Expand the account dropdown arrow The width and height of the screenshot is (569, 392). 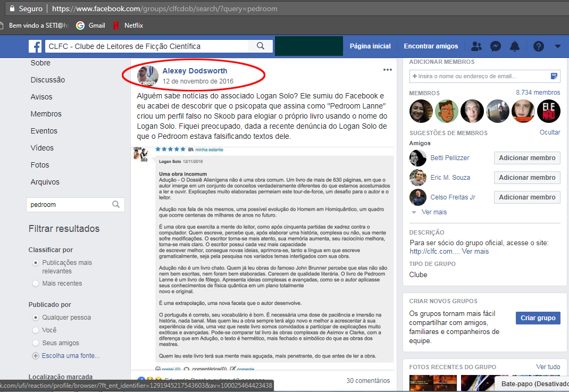(558, 46)
